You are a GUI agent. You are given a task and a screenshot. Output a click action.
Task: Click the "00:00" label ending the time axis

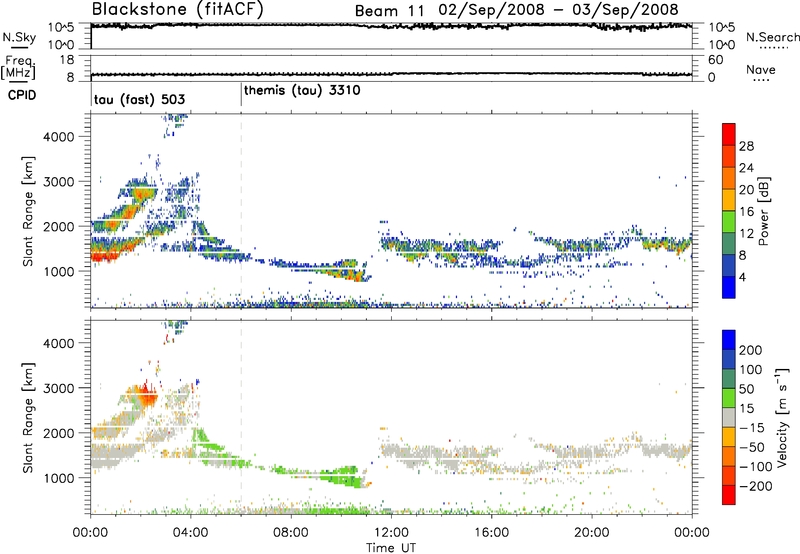pyautogui.click(x=692, y=533)
